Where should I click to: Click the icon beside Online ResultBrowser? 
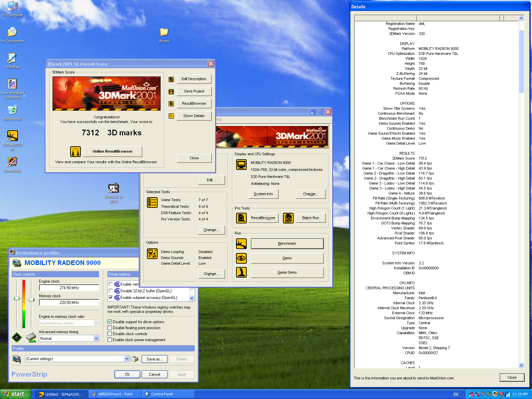click(75, 152)
